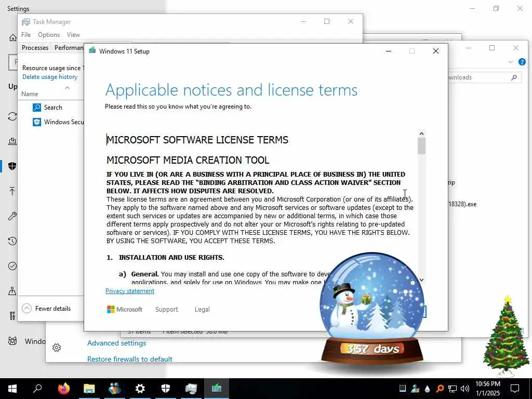Switch to Settings gear on the taskbar

click(x=140, y=388)
